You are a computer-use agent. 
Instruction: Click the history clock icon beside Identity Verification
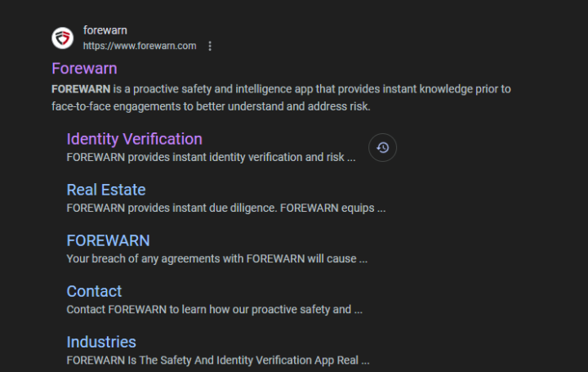point(382,148)
